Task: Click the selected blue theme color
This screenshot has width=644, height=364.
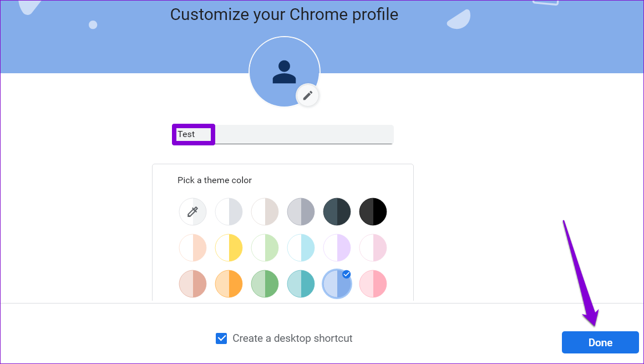Action: pyautogui.click(x=337, y=284)
